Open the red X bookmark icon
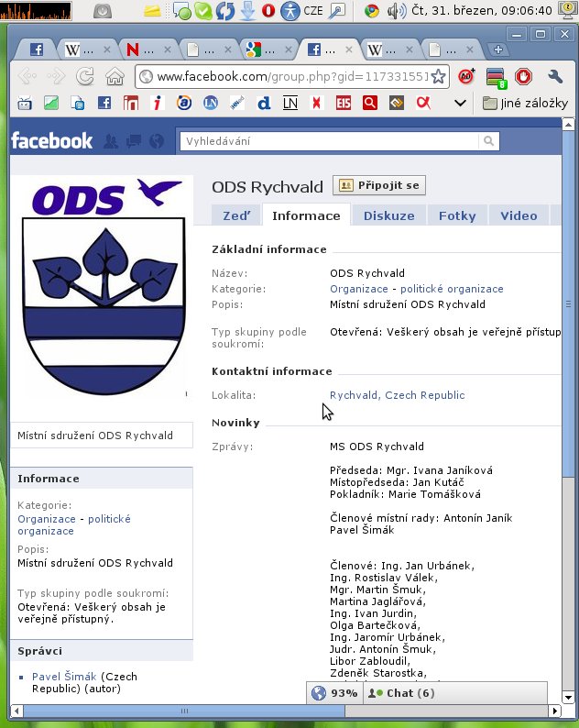The height and width of the screenshot is (728, 579). click(x=316, y=103)
